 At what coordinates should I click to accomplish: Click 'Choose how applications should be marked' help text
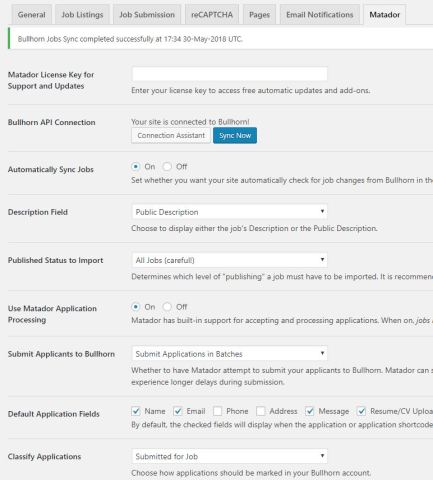point(251,473)
